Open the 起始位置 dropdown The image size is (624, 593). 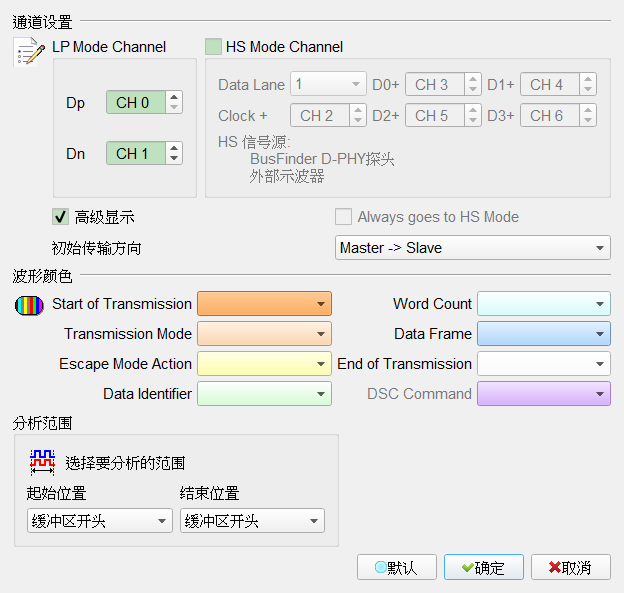(x=100, y=521)
